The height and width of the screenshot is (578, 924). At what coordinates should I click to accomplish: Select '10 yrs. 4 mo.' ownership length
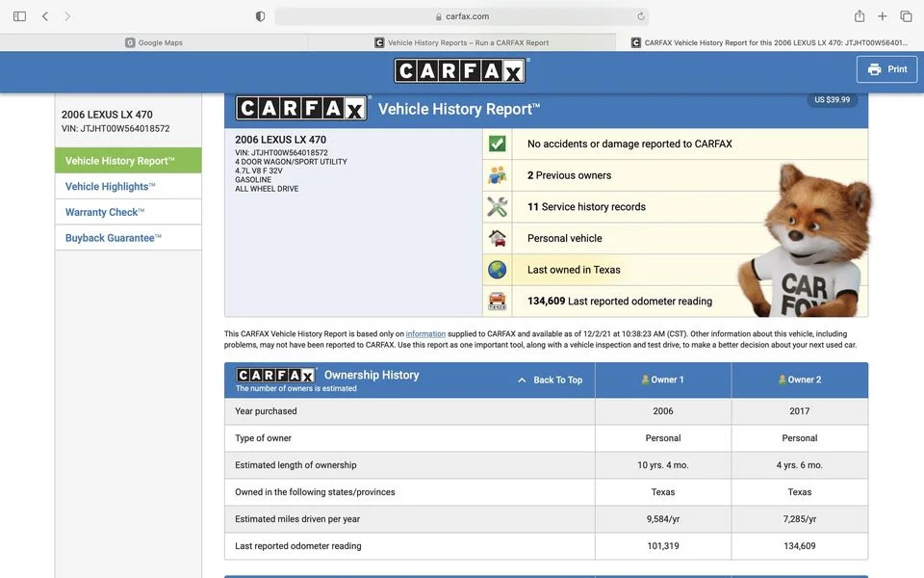(x=663, y=464)
